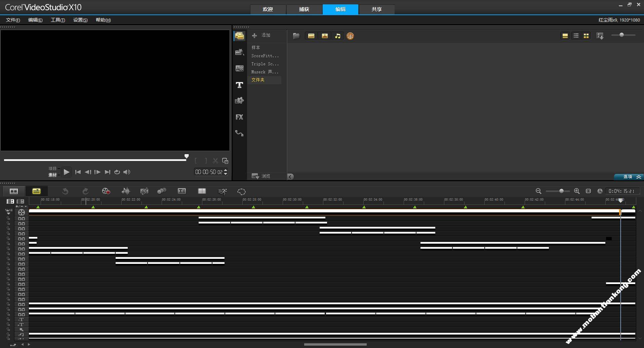This screenshot has width=644, height=348.
Task: Open the Path library panel
Action: click(239, 133)
